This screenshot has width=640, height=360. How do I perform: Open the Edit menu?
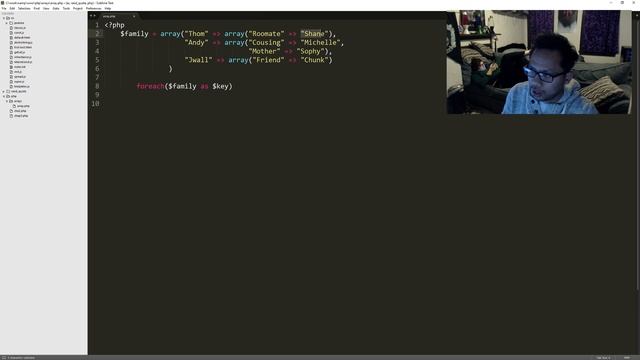(12, 8)
